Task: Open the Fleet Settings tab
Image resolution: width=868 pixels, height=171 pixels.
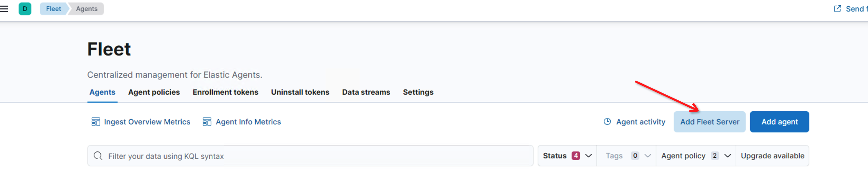Action: [x=418, y=92]
